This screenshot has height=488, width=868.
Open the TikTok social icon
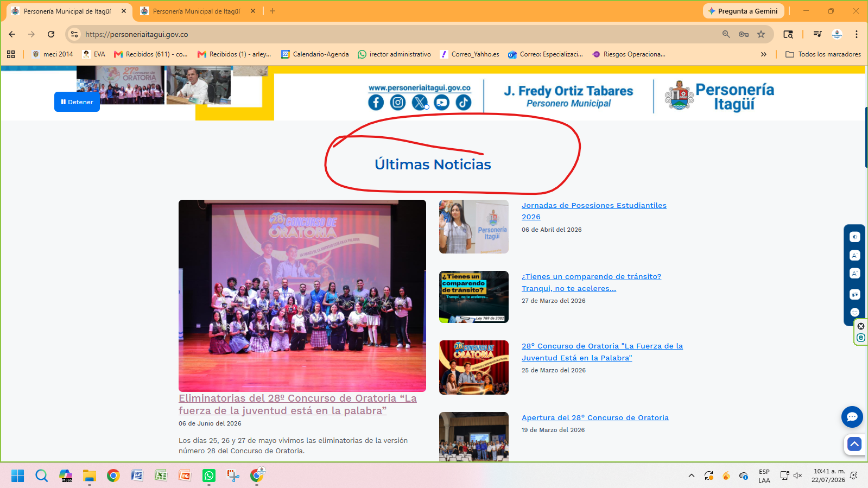click(464, 102)
